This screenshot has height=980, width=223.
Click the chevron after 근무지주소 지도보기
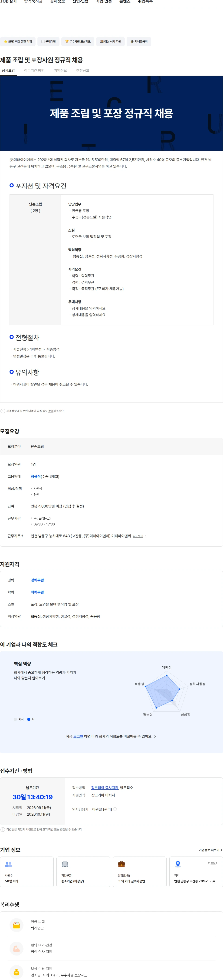pos(146,536)
